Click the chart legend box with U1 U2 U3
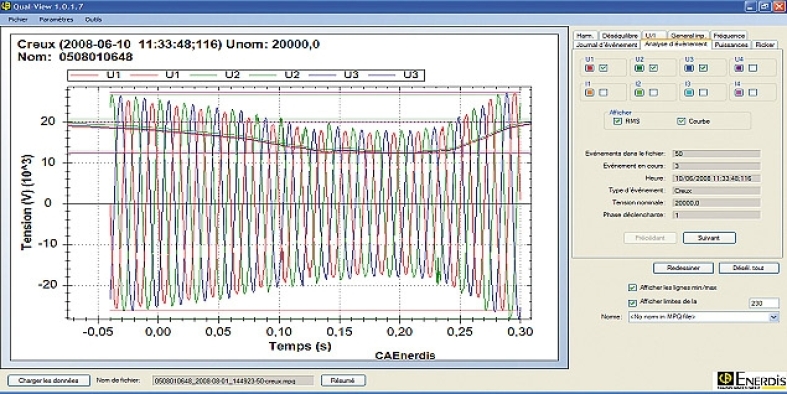The height and width of the screenshot is (394, 787). coord(246,75)
